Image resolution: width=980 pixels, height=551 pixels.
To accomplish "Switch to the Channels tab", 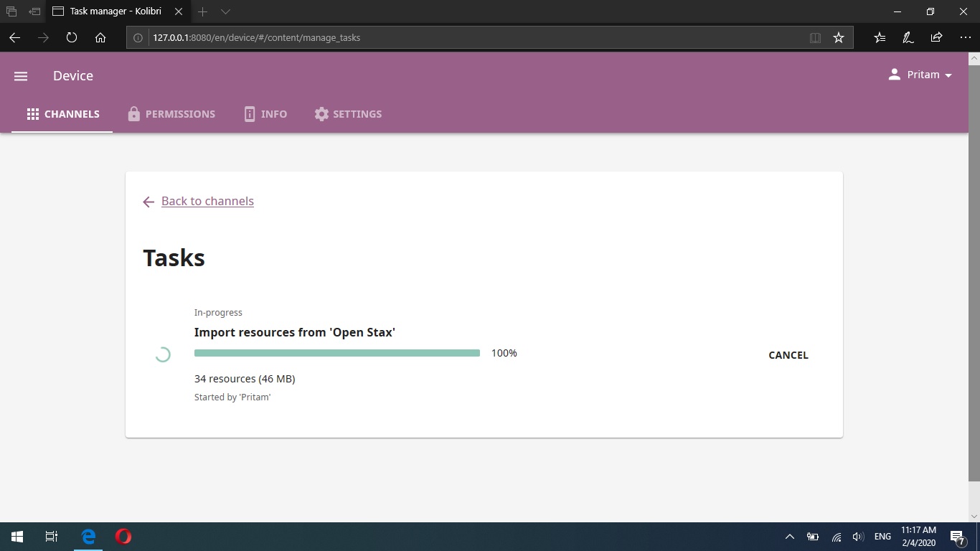I will point(62,114).
